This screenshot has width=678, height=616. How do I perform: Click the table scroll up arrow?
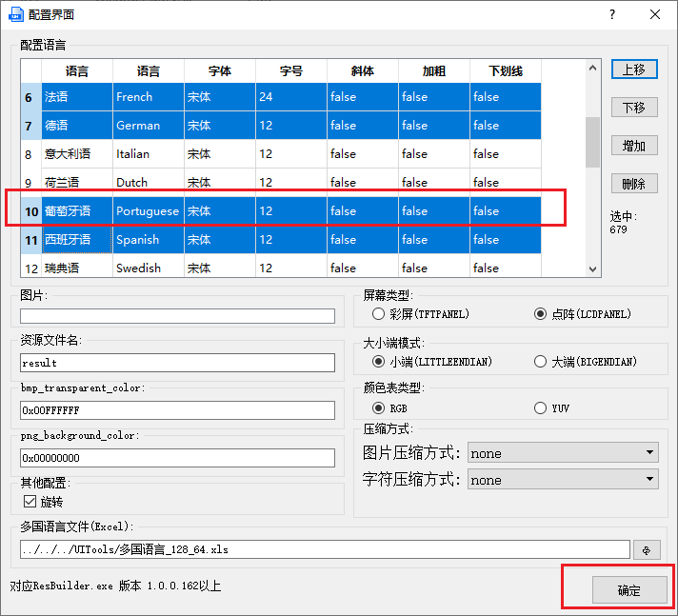click(593, 68)
